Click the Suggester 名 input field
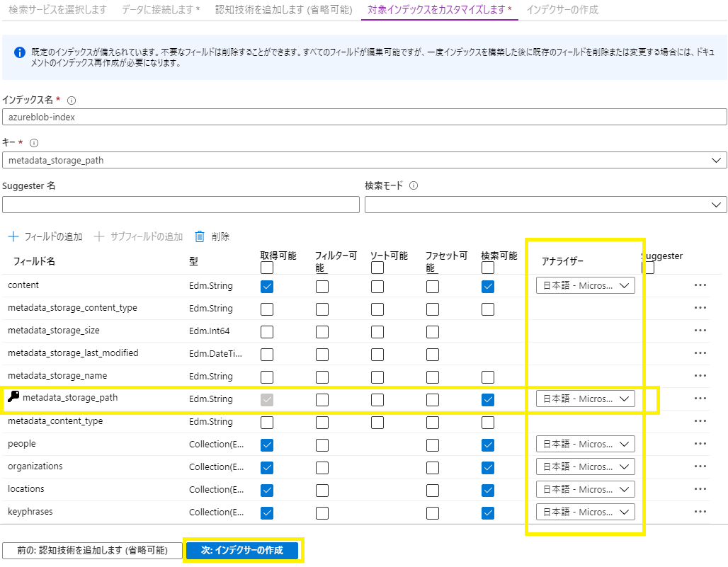This screenshot has height=567, width=728. [181, 205]
